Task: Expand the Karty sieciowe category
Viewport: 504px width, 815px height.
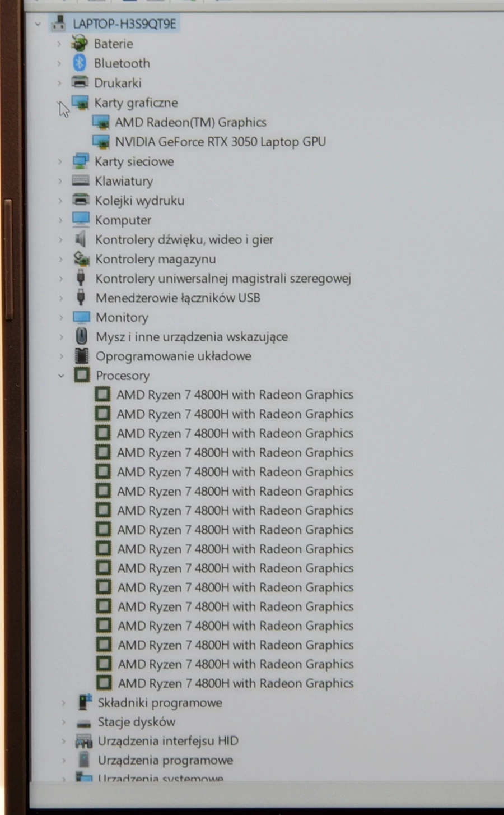Action: pos(60,161)
